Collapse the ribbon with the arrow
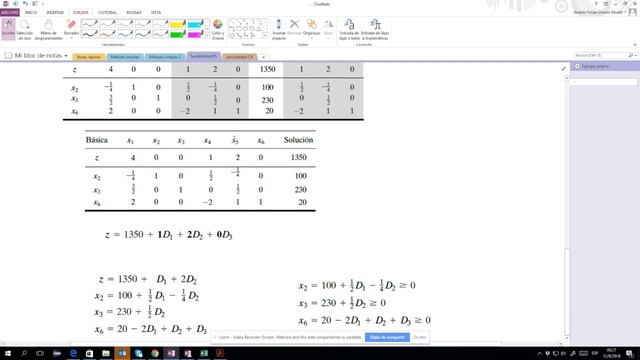This screenshot has width=640, height=360. point(635,44)
